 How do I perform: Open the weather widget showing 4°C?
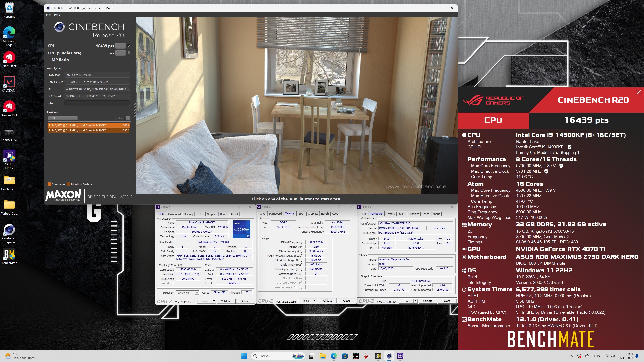coord(21,356)
